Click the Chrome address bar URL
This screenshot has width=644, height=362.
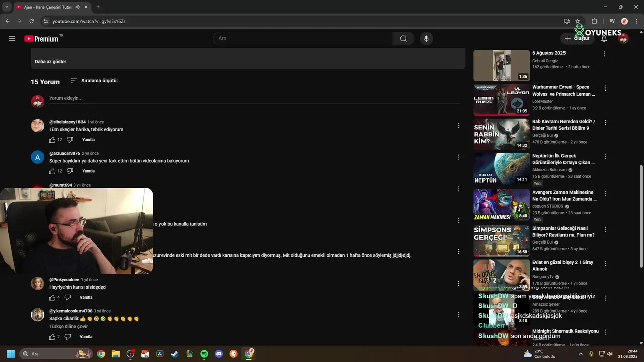click(x=89, y=21)
